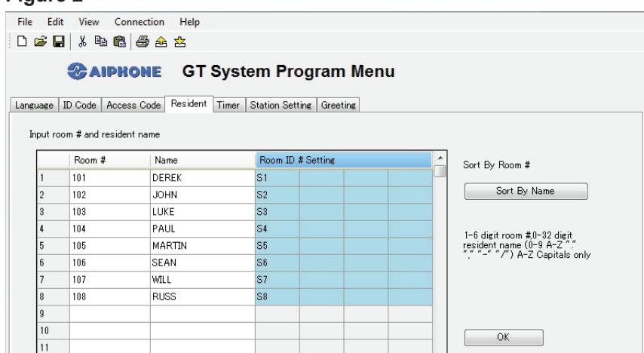Select row header number 11

[54, 346]
